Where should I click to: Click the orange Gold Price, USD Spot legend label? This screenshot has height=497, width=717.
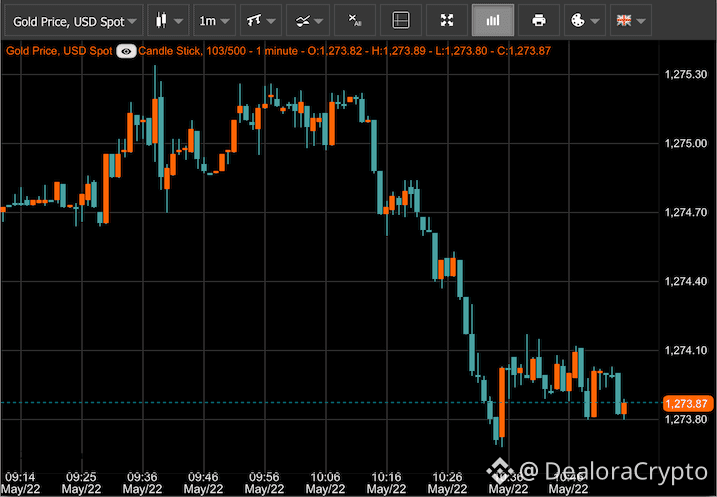coord(59,51)
